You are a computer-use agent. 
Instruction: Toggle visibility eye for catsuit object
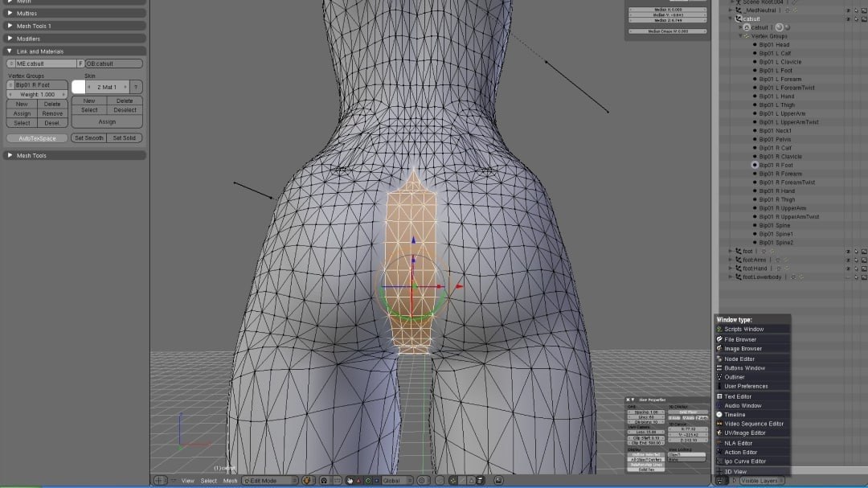[x=848, y=18]
